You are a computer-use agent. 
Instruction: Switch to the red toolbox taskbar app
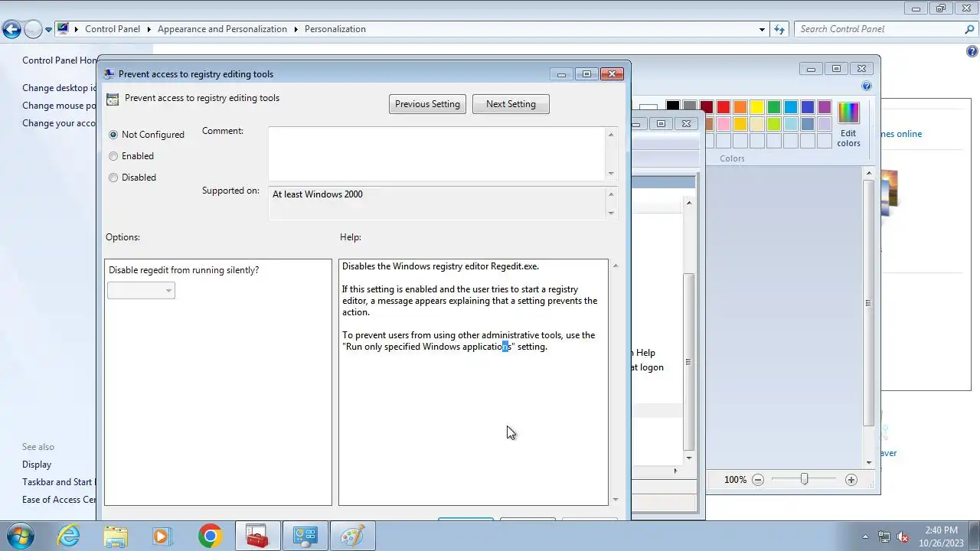pos(257,536)
